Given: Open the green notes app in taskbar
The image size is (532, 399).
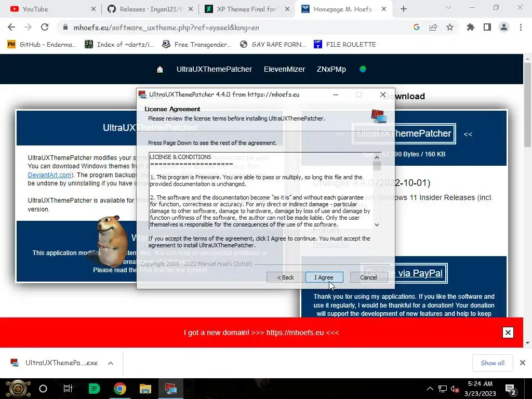Looking at the screenshot, I should pos(94,389).
